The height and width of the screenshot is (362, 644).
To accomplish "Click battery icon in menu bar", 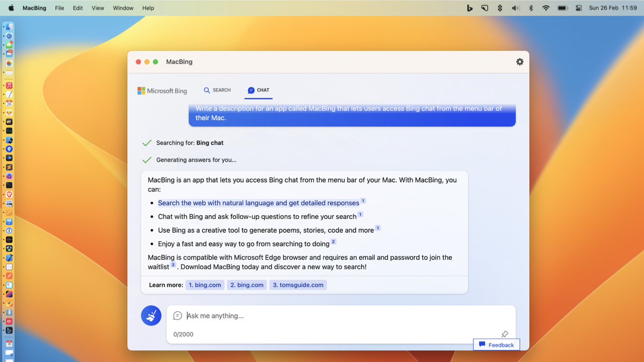I will point(562,8).
